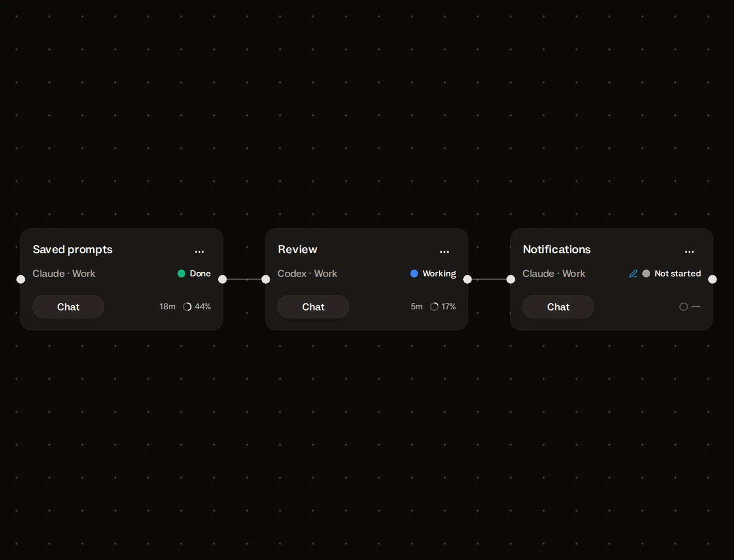Click the input port of Review
The image size is (734, 560).
(x=266, y=279)
